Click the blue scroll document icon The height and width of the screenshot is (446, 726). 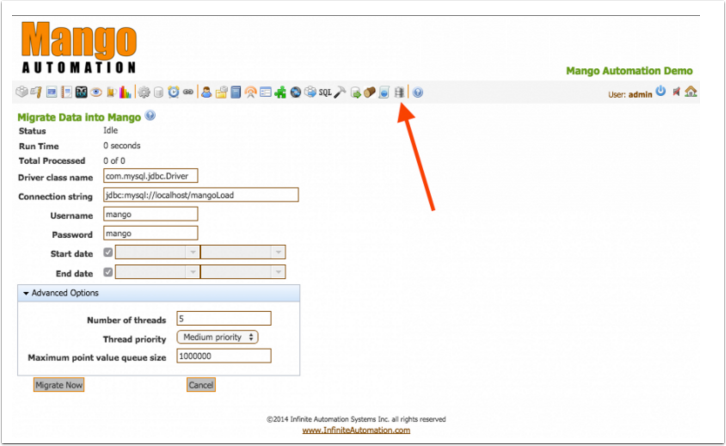[x=384, y=92]
